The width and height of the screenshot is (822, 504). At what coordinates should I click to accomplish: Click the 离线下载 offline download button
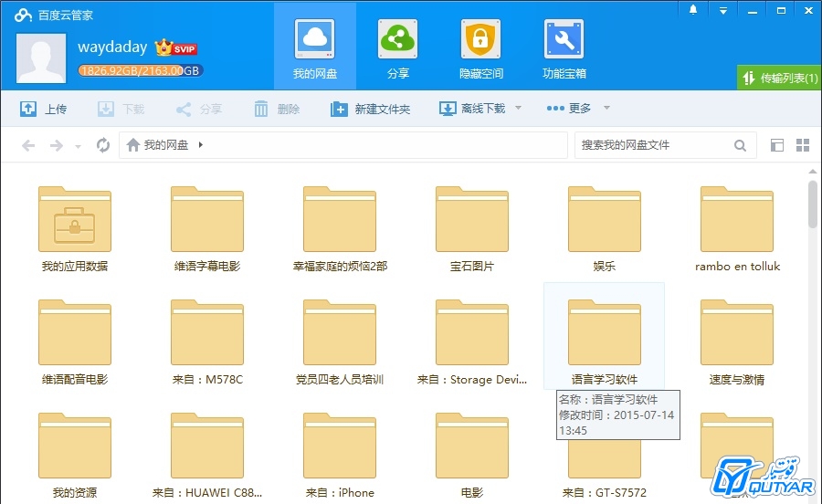472,109
